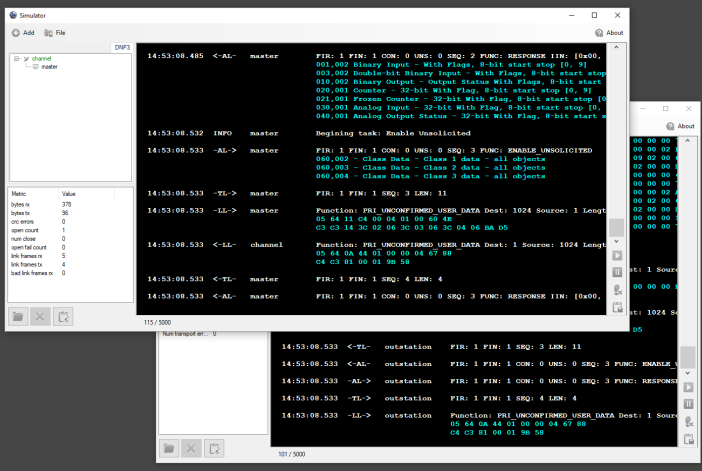Select the master node in the tree
The height and width of the screenshot is (471, 702).
click(x=48, y=67)
